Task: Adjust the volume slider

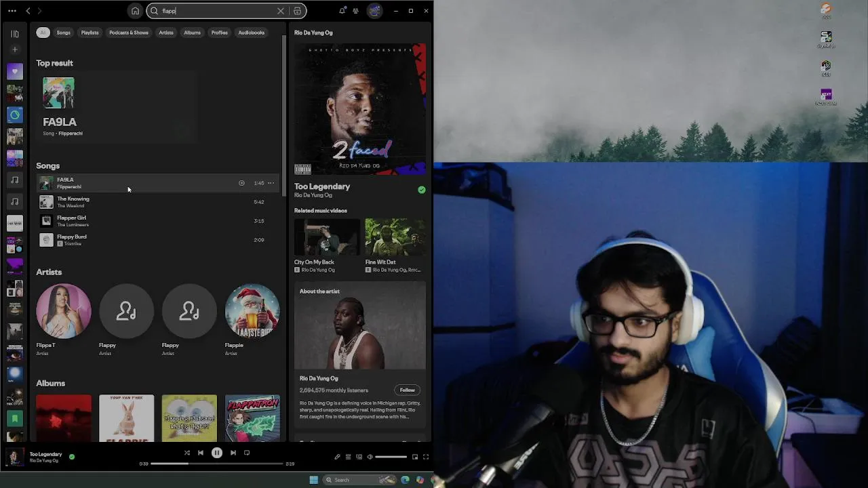Action: pos(391,457)
